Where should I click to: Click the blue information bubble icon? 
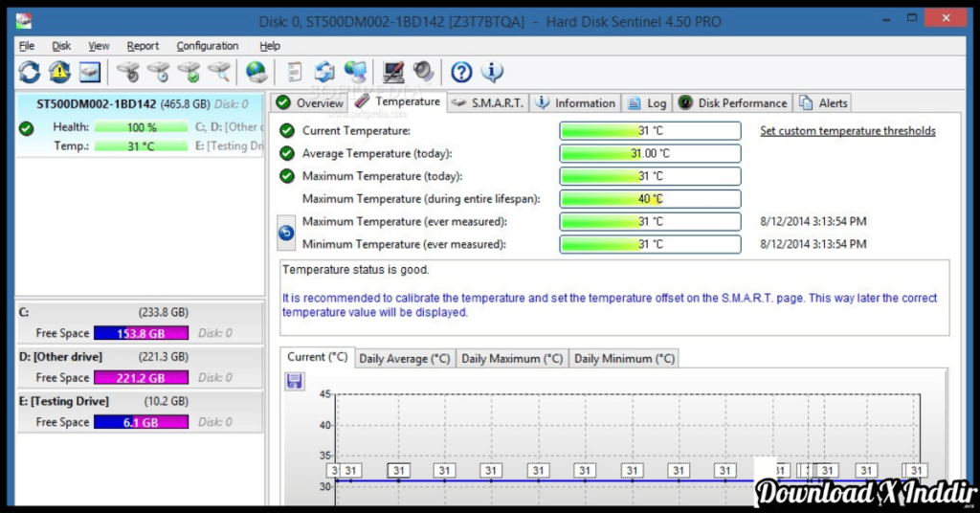pyautogui.click(x=492, y=72)
